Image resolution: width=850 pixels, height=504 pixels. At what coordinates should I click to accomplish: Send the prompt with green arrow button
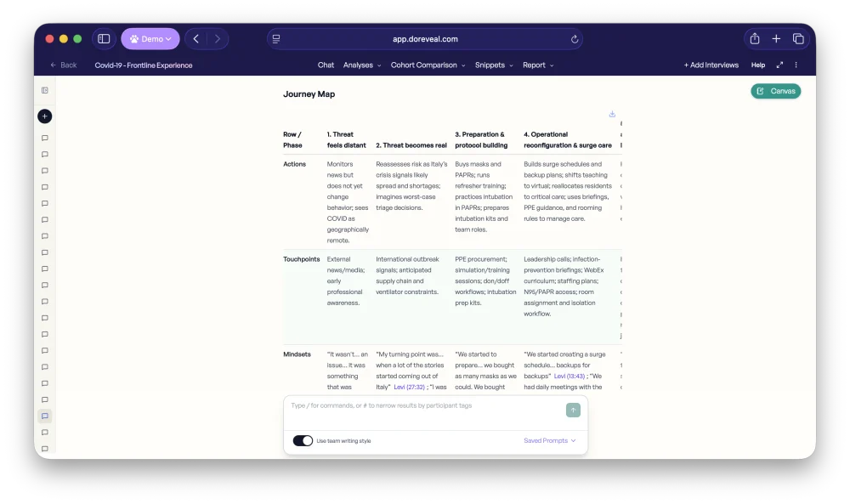coord(573,411)
